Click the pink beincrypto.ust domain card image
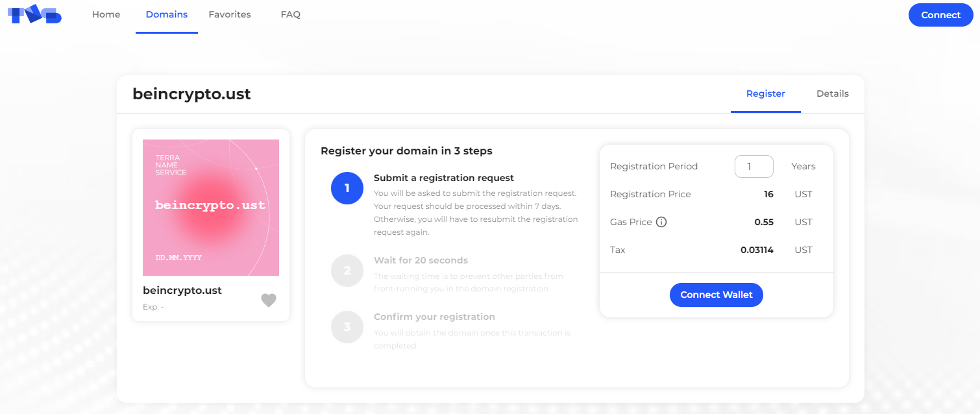Viewport: 980px width, 414px height. coord(211,208)
